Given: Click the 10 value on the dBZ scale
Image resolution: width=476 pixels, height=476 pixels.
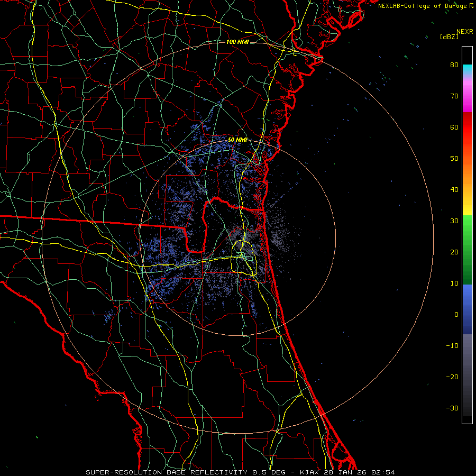Looking at the screenshot, I should click(x=454, y=283).
